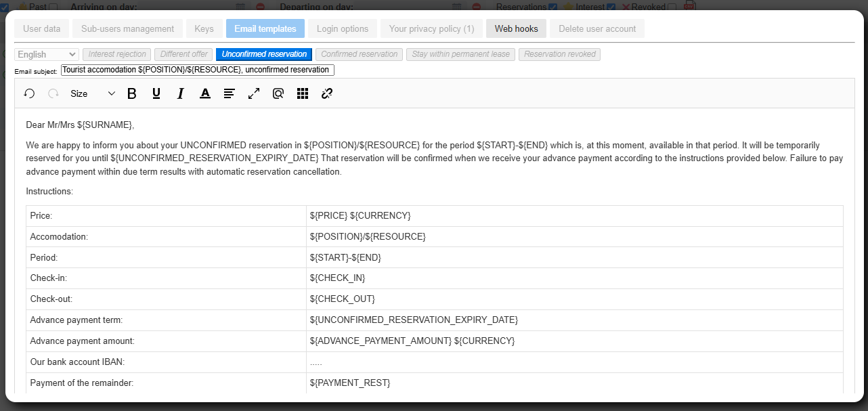Choose the Reservation revoked template

pyautogui.click(x=559, y=54)
